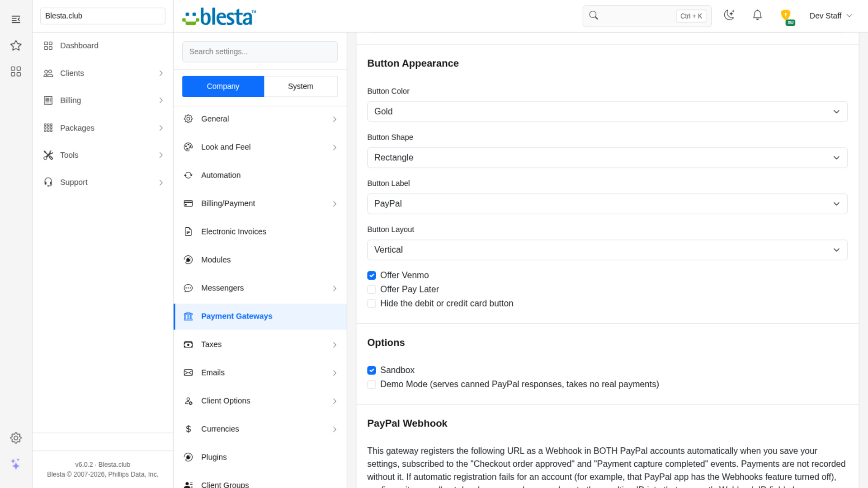Focus the global search box in top bar
The image size is (868, 488).
[647, 16]
